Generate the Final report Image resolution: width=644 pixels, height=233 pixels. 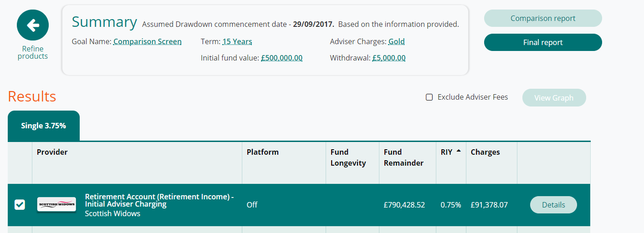[x=543, y=42]
